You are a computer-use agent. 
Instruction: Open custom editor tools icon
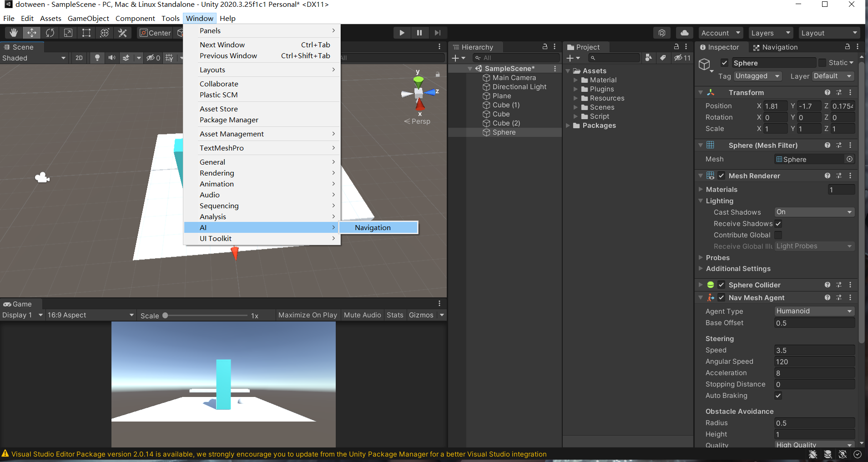122,33
